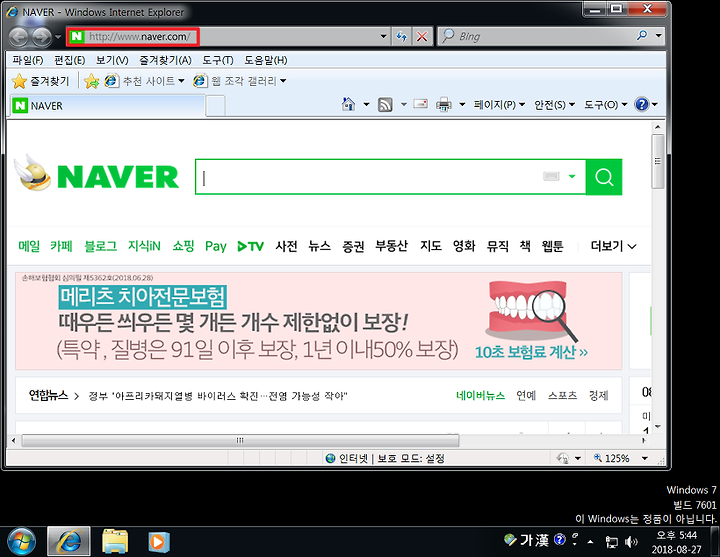The width and height of the screenshot is (720, 557).
Task: Select the NAVER browser tab
Action: [107, 106]
